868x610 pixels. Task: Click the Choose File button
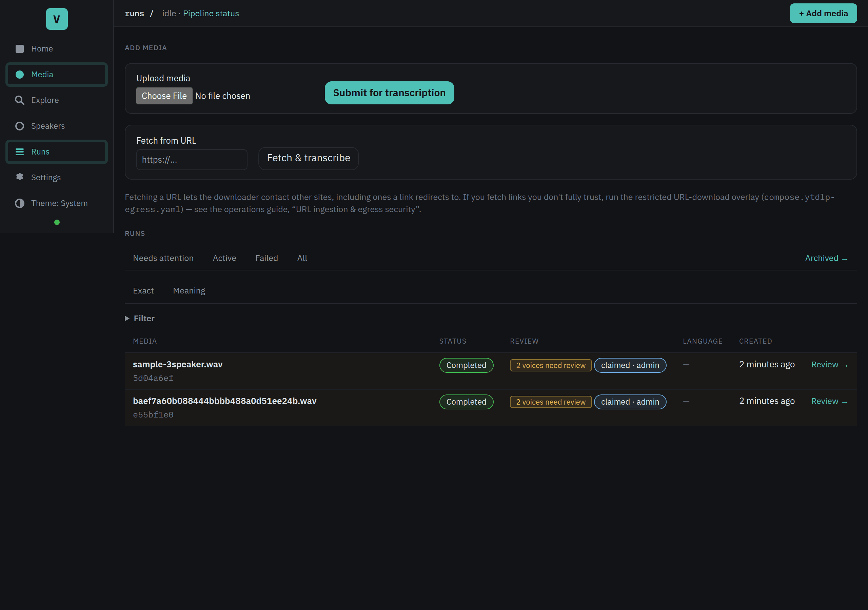pos(164,96)
